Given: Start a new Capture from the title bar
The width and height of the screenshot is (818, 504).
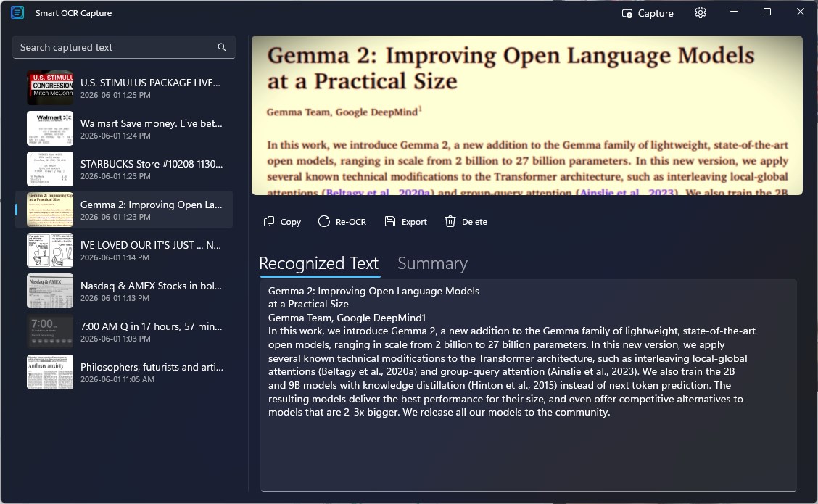Looking at the screenshot, I should [x=648, y=13].
